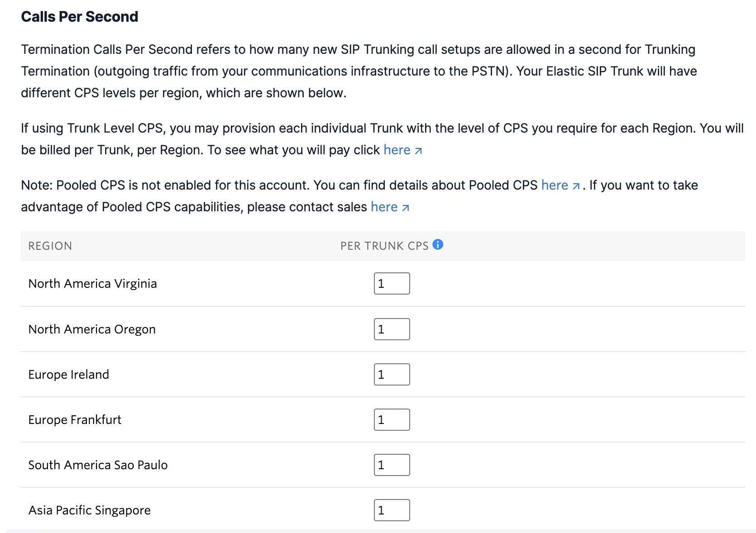Click the Calls Per Second heading

tap(80, 16)
